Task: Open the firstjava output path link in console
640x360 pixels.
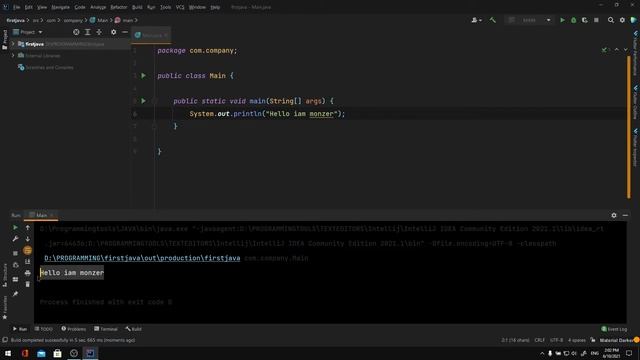Action: pyautogui.click(x=142, y=258)
